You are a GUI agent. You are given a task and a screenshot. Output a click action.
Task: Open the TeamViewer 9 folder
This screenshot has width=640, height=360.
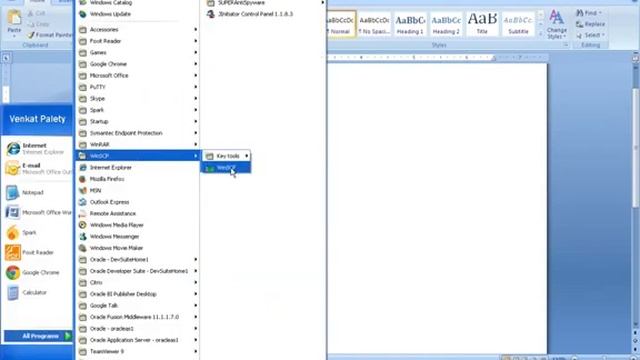click(x=138, y=351)
